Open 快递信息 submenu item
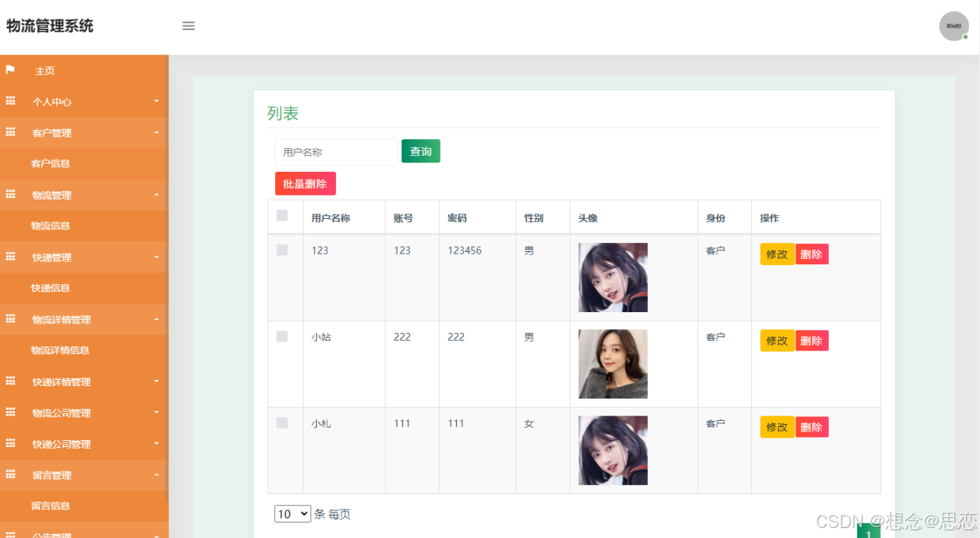The image size is (980, 538). [51, 288]
